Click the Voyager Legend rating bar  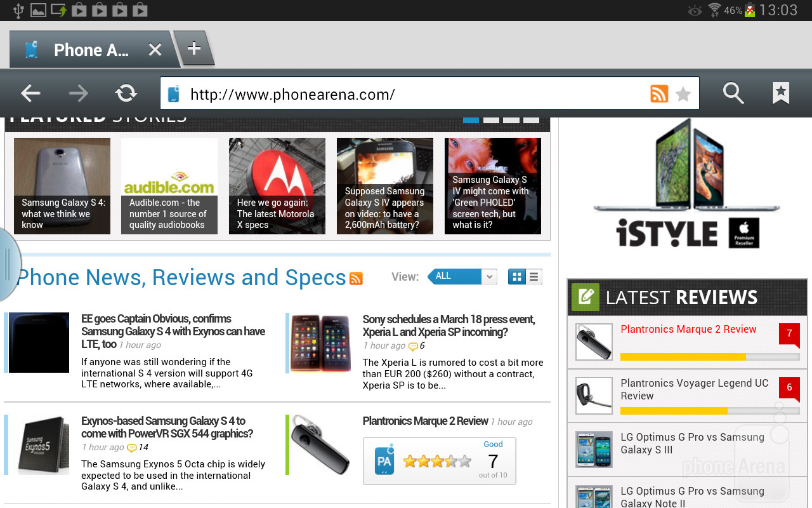click(710, 411)
